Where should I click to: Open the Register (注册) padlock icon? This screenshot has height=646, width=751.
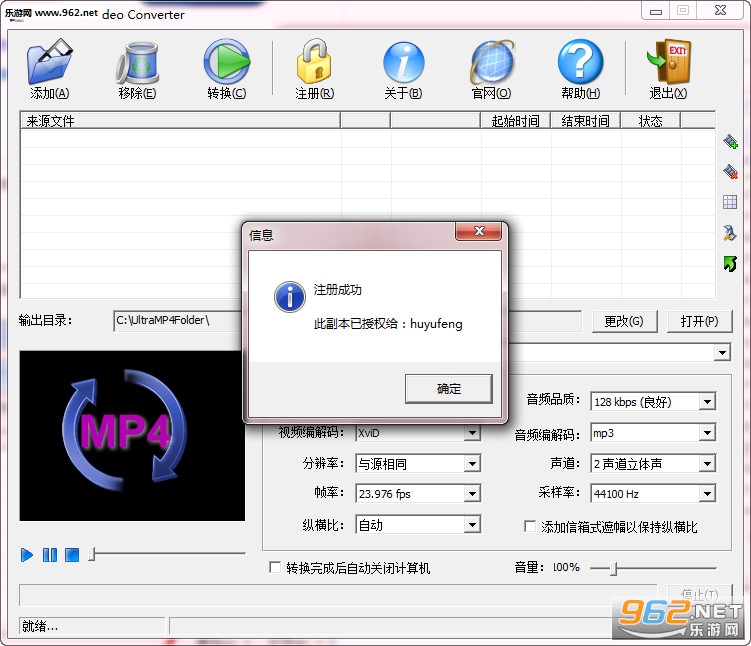[x=314, y=61]
